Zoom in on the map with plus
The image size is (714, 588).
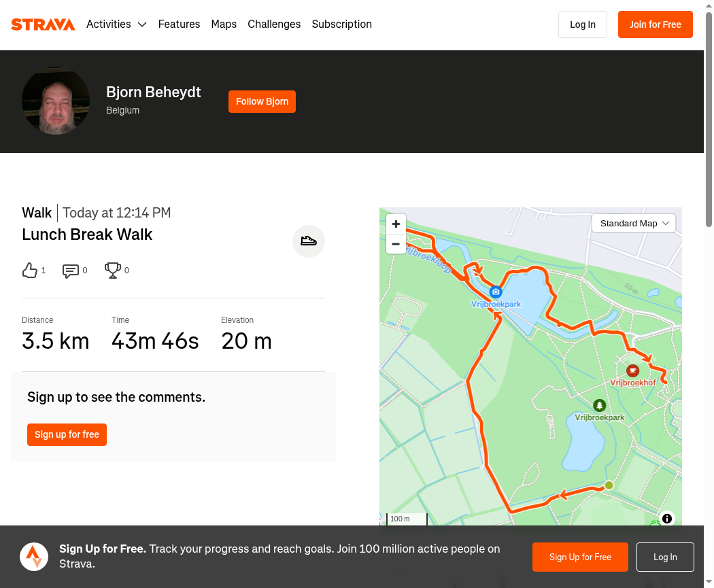point(396,224)
